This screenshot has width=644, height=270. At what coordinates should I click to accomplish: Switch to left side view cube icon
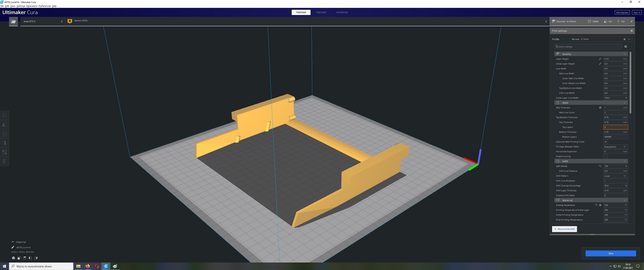tap(30, 258)
